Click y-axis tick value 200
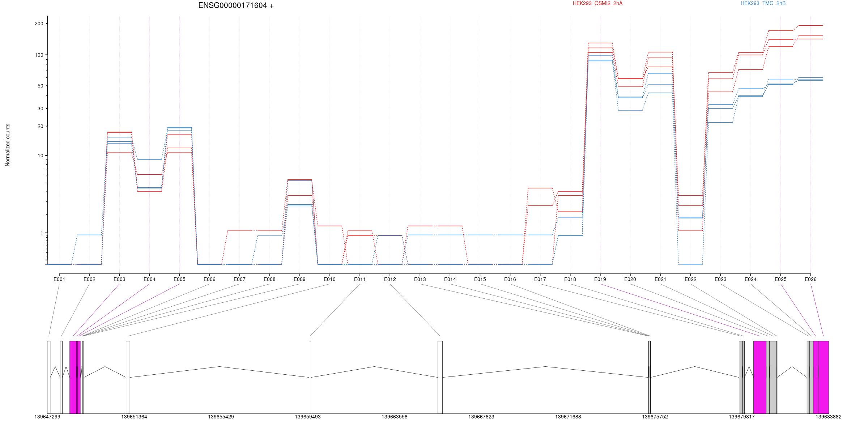868x434 pixels. click(x=39, y=24)
